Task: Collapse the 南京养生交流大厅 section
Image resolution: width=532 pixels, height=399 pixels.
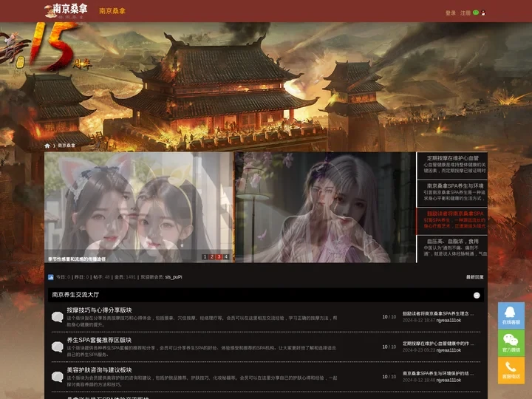Action: click(x=477, y=295)
